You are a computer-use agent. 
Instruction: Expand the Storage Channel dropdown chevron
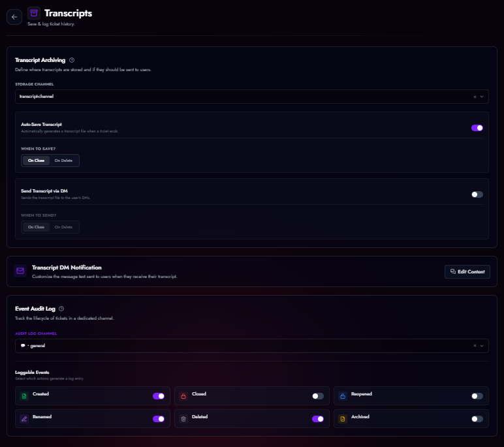tap(482, 97)
